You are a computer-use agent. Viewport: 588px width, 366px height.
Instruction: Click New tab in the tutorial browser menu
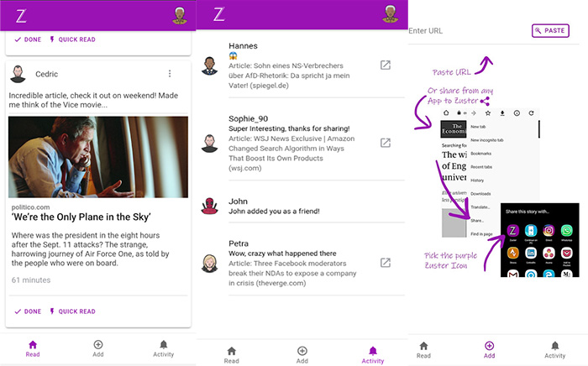click(x=478, y=127)
